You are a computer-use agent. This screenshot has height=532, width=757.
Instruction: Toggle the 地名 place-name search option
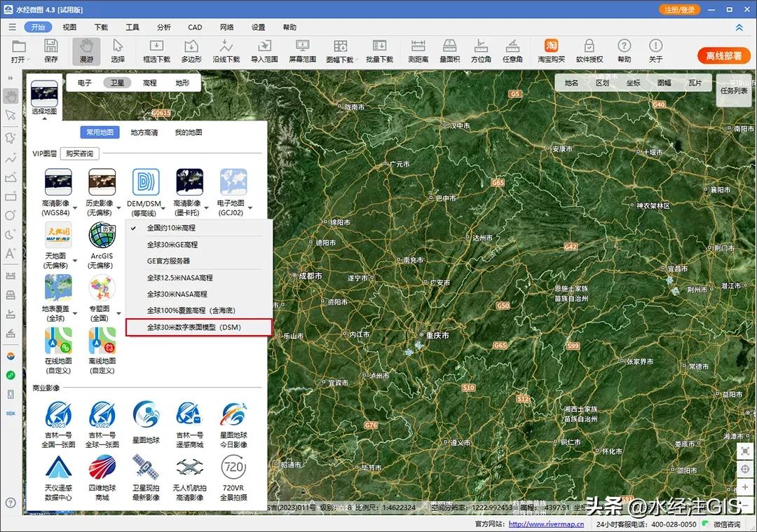point(571,83)
